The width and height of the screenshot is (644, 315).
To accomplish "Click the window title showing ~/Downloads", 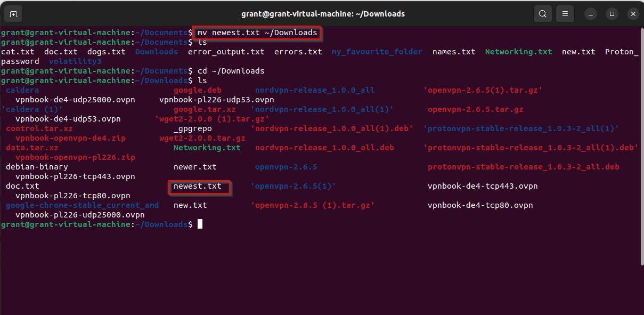I will [x=322, y=13].
